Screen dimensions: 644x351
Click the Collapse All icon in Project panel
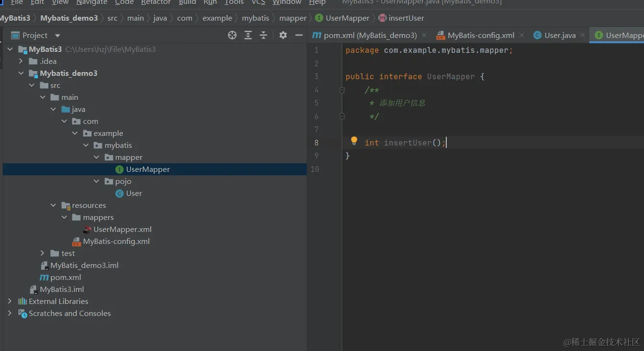[x=263, y=35]
